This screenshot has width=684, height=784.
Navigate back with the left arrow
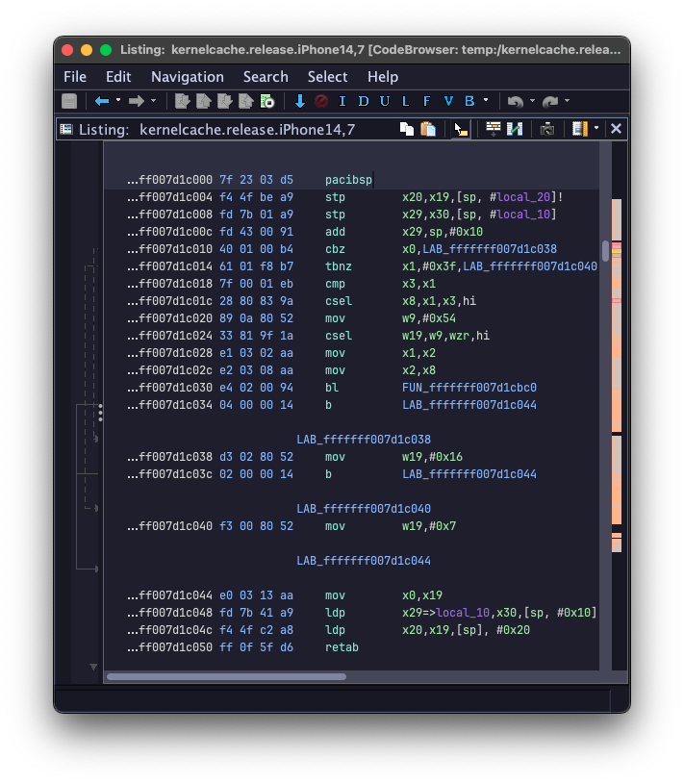tap(101, 101)
